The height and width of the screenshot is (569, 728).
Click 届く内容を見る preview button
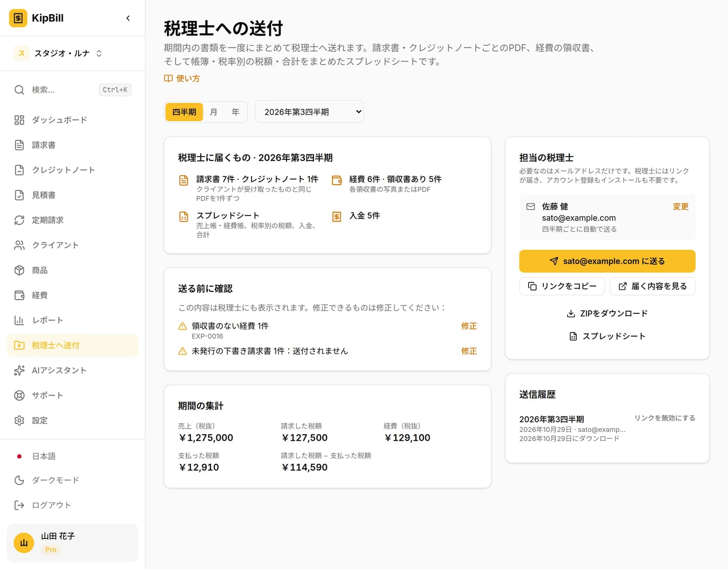[652, 287]
